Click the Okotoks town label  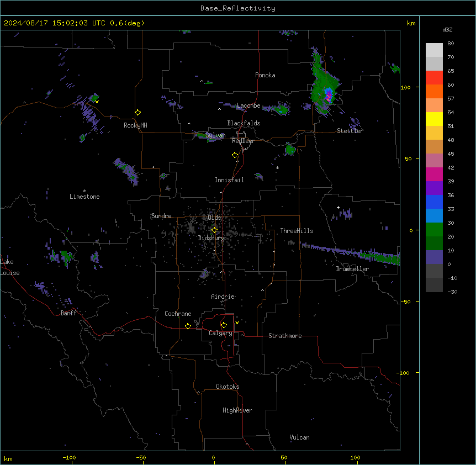click(x=228, y=387)
